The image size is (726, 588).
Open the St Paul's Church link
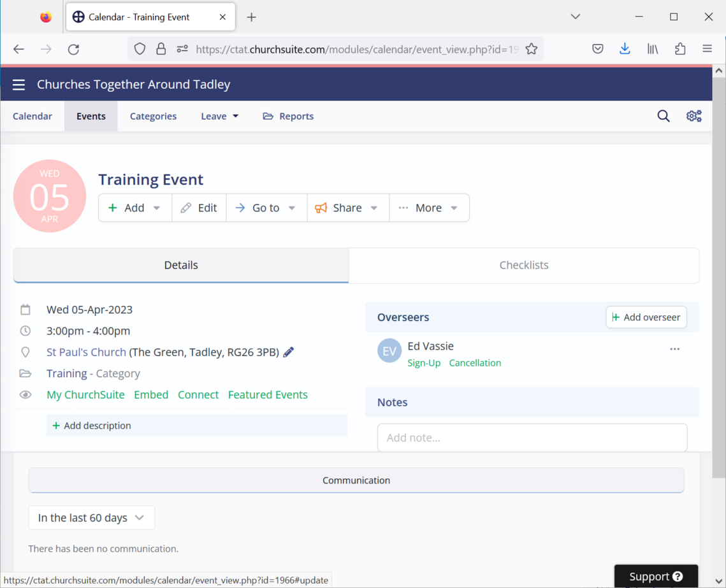(86, 352)
